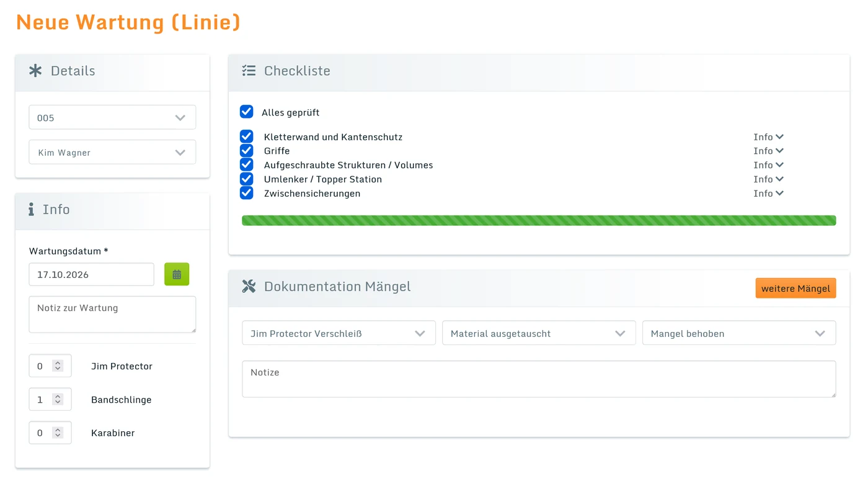Open the calendar date picker icon
Viewport: 868px width, 489px height.
coord(177,274)
